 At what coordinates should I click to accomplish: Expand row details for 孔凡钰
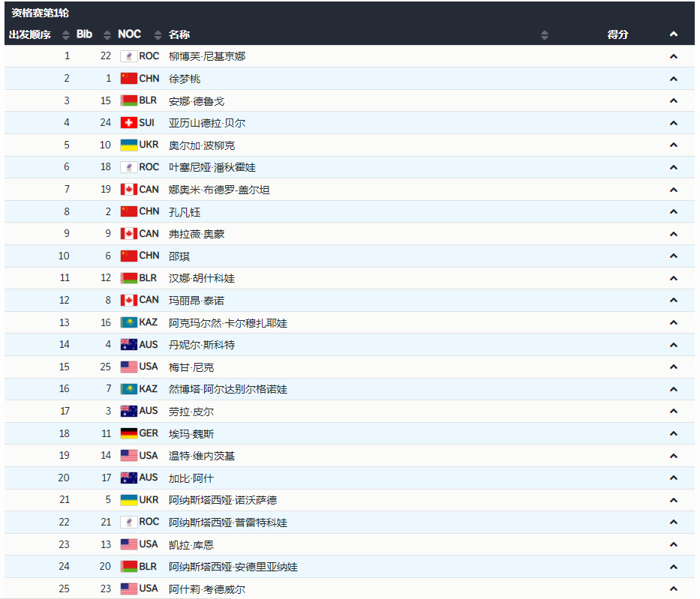(673, 211)
